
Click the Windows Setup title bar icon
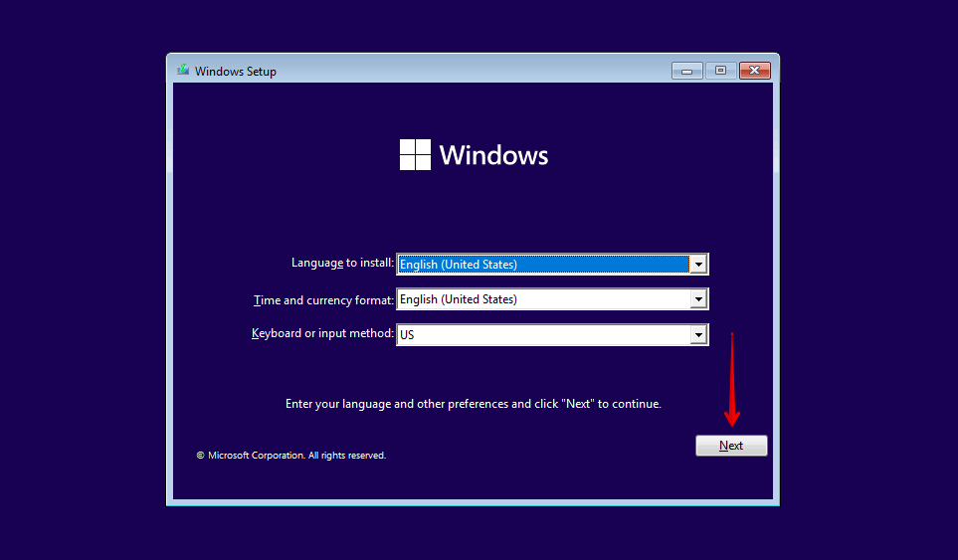[x=183, y=71]
